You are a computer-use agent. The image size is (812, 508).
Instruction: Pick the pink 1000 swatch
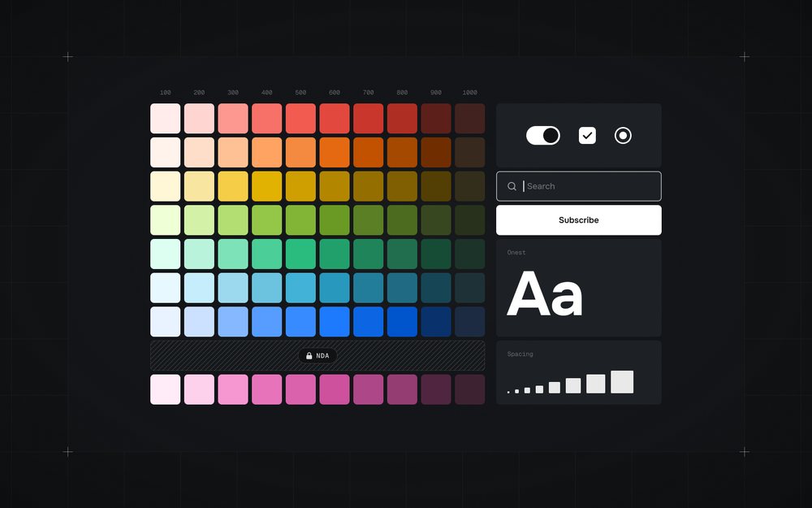point(469,389)
